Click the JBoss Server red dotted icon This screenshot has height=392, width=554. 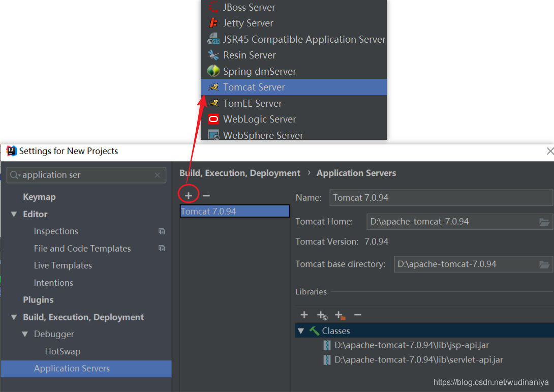(x=213, y=7)
